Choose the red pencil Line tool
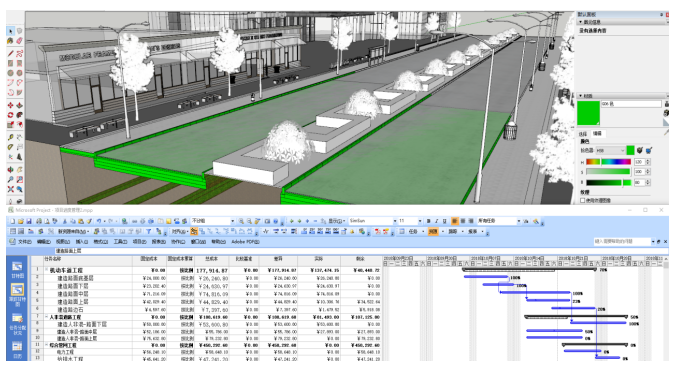This screenshot has height=377, width=699. pyautogui.click(x=10, y=53)
